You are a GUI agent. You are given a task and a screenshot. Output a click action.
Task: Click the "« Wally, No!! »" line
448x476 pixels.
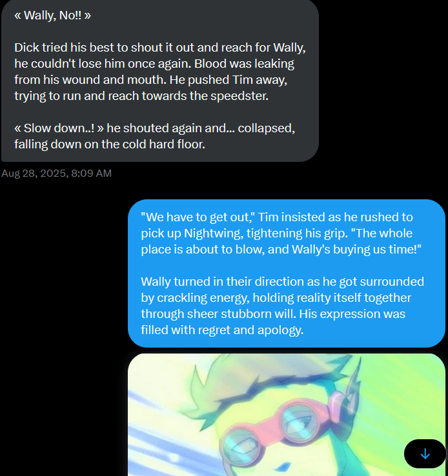click(52, 15)
